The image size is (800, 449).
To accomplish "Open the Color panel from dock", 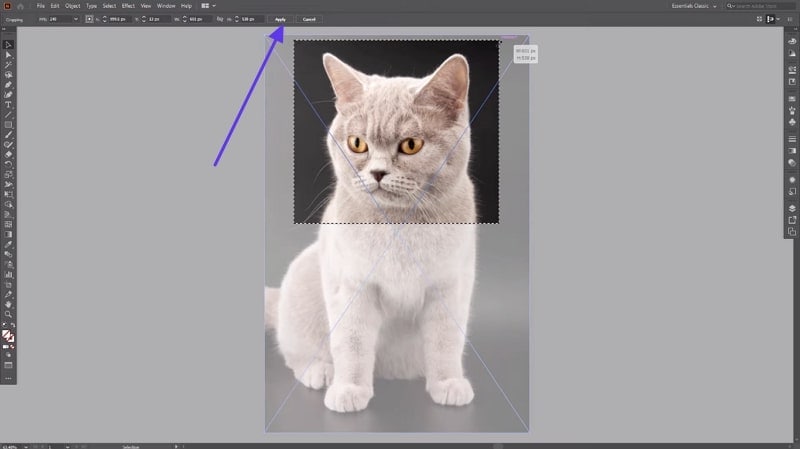I will point(792,41).
